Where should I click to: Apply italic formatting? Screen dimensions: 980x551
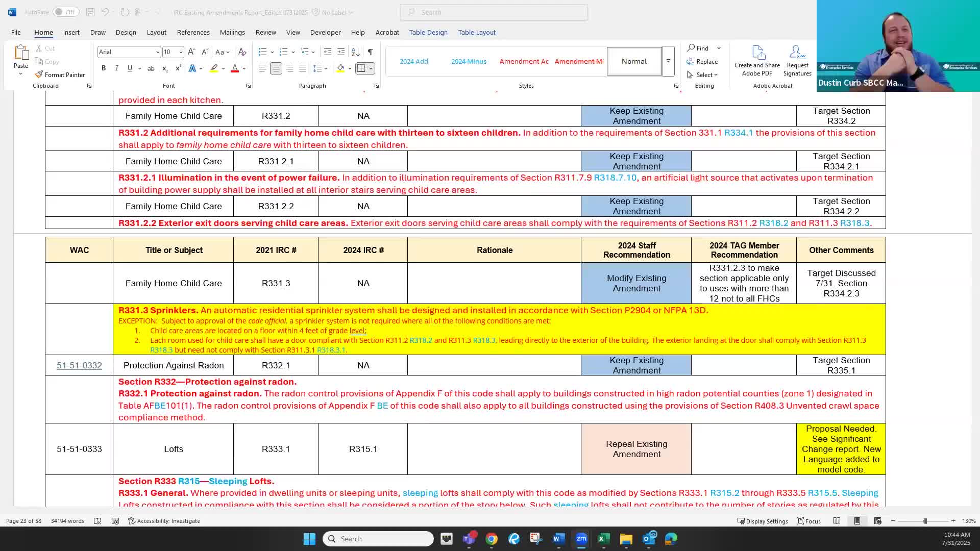116,68
